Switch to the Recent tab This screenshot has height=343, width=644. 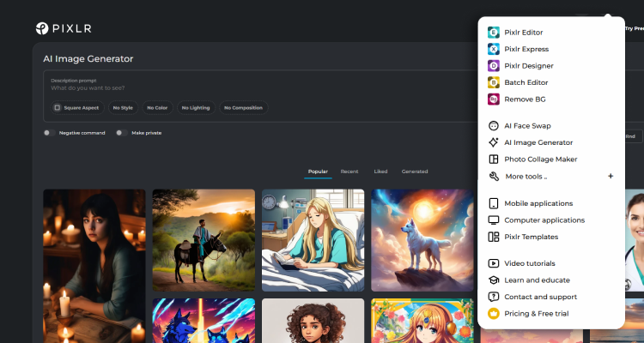coord(349,171)
